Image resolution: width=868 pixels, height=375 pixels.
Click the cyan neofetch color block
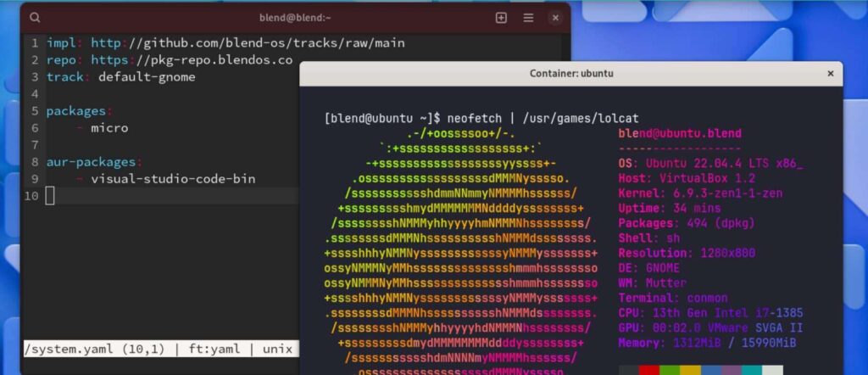(x=752, y=370)
